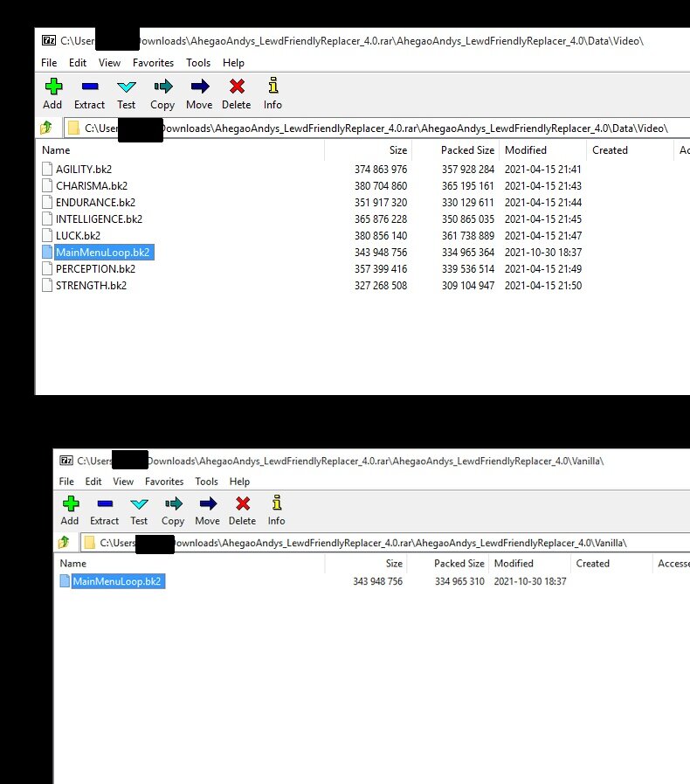690x784 pixels.
Task: Click up-folder arrow icon in bottom window
Action: click(x=63, y=543)
